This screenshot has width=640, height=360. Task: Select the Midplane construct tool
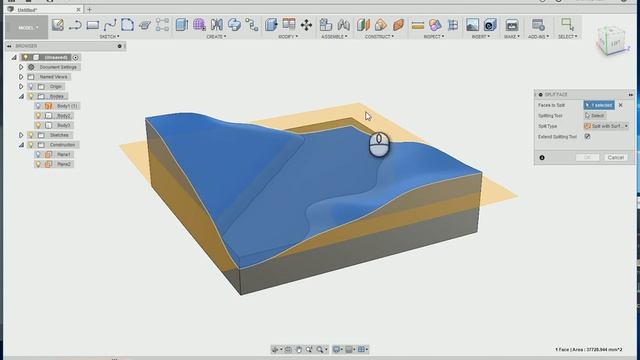(398, 25)
